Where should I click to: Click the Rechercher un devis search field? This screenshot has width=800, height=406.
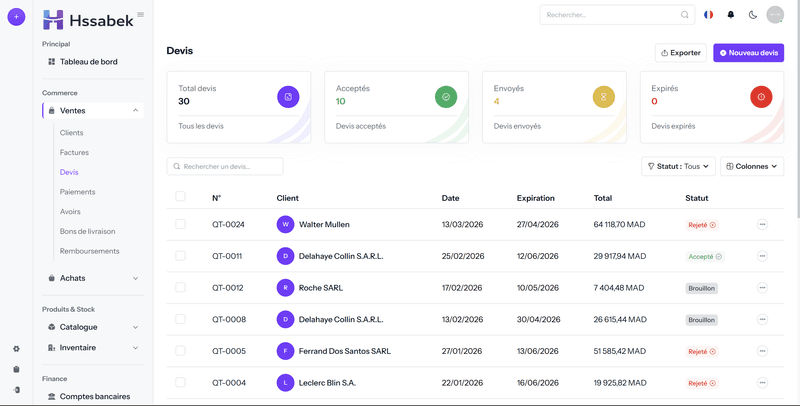pos(225,166)
